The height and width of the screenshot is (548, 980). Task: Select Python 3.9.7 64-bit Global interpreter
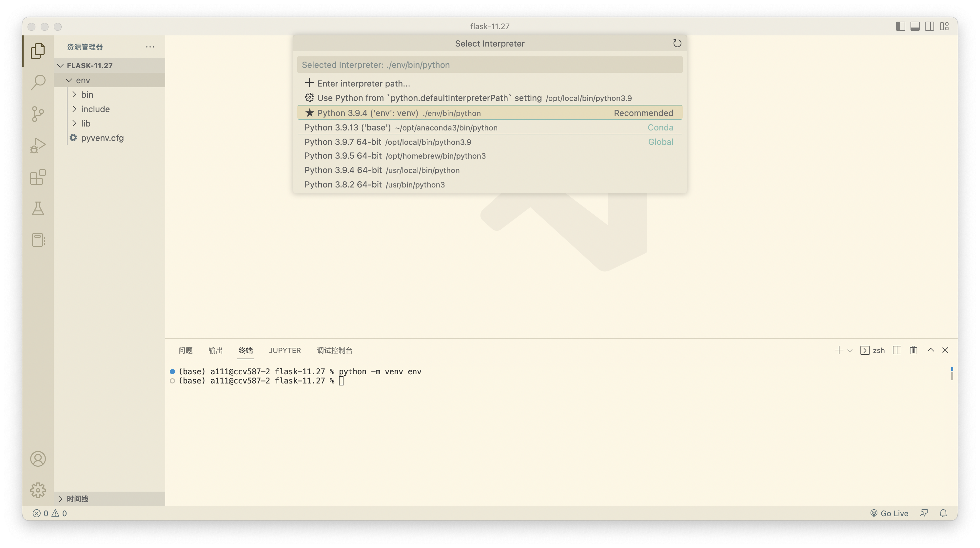coord(490,142)
